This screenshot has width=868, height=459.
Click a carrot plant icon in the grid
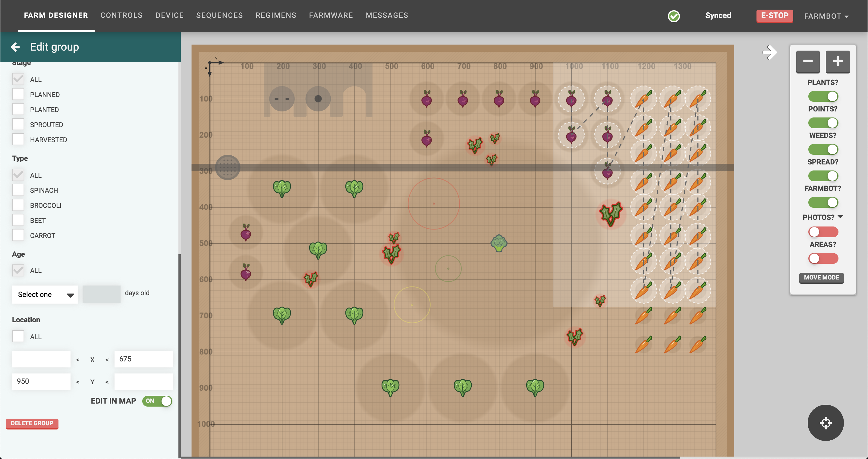644,98
